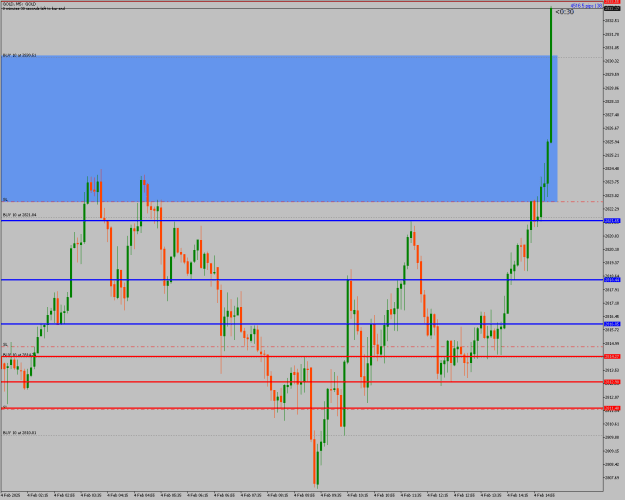Select the middle thick red horizontal line

[x=302, y=382]
